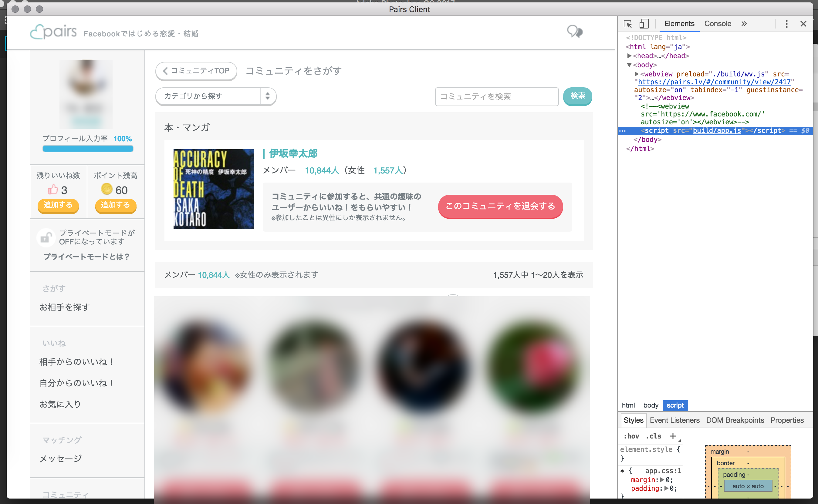Click the コミュニティTOP back button

pos(196,71)
